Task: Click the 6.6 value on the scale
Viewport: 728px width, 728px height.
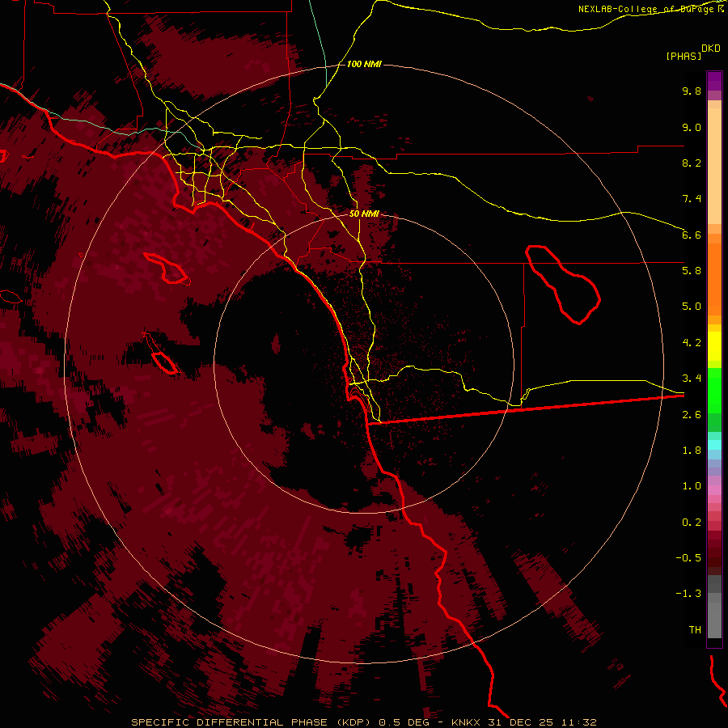Action: [692, 235]
